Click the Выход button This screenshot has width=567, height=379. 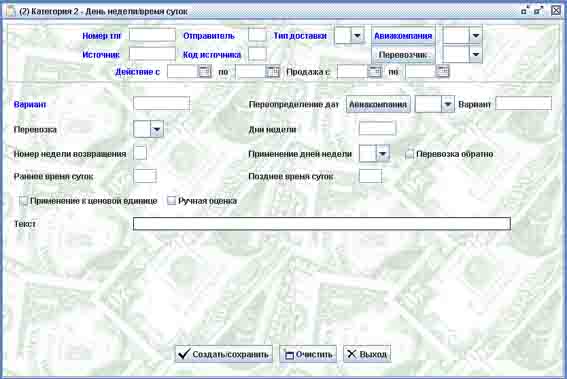tap(367, 354)
